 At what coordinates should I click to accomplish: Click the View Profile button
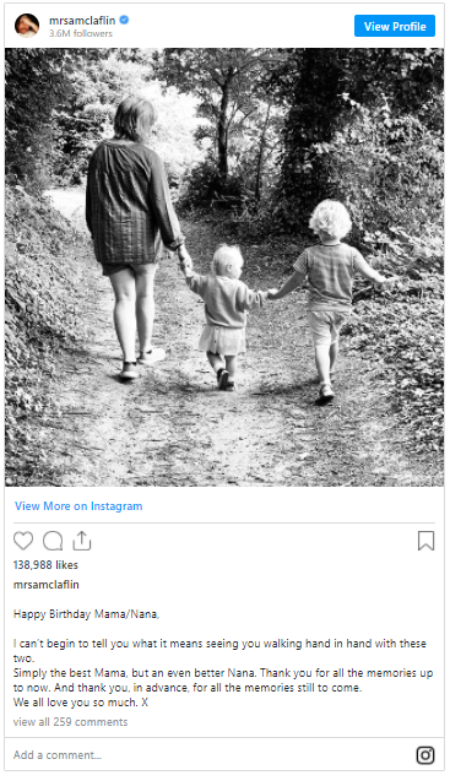point(395,26)
